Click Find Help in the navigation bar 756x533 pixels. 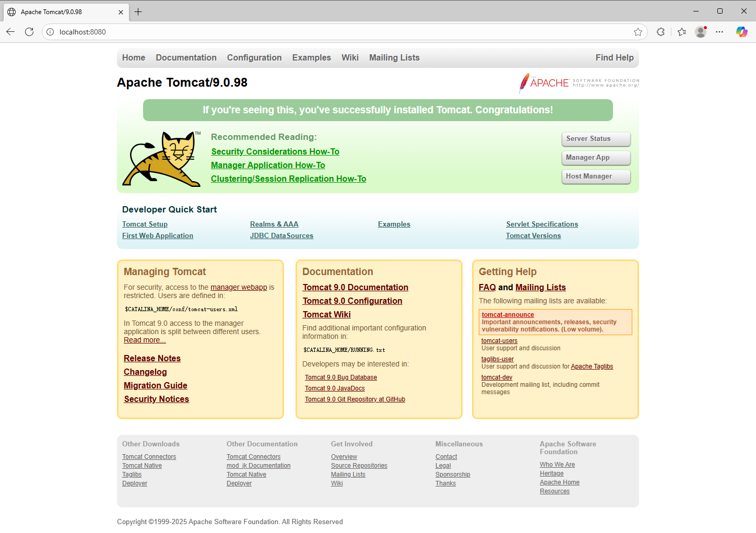[x=615, y=57]
